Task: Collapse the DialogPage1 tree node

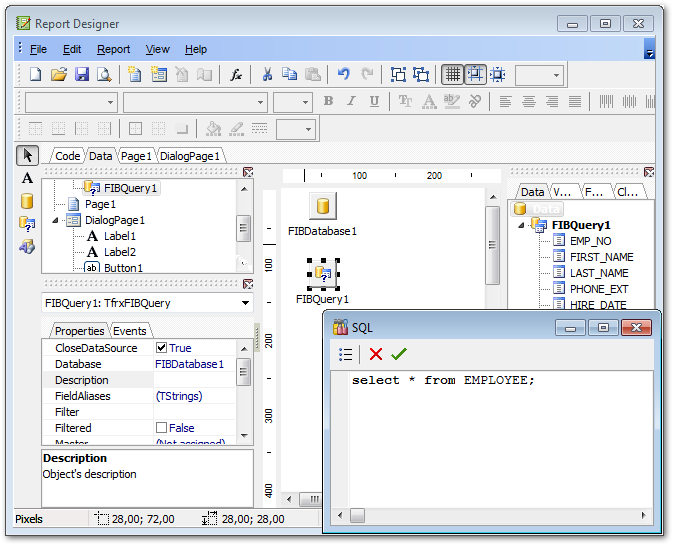Action: pyautogui.click(x=55, y=220)
